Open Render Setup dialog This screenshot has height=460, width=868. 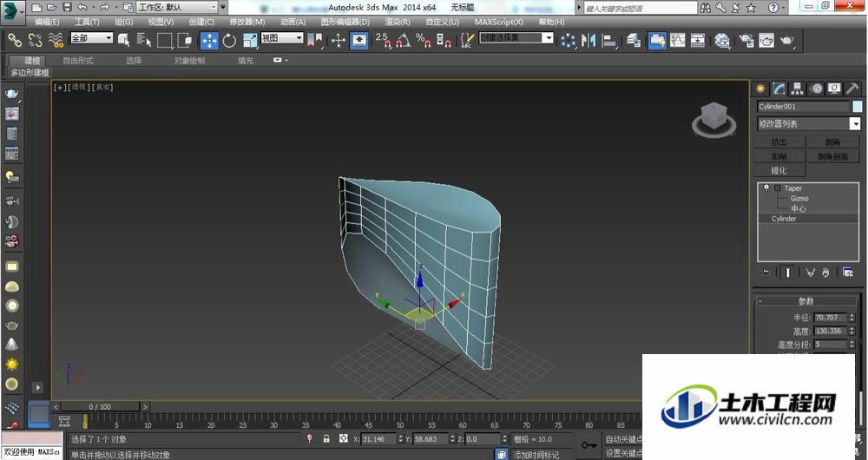click(x=746, y=40)
